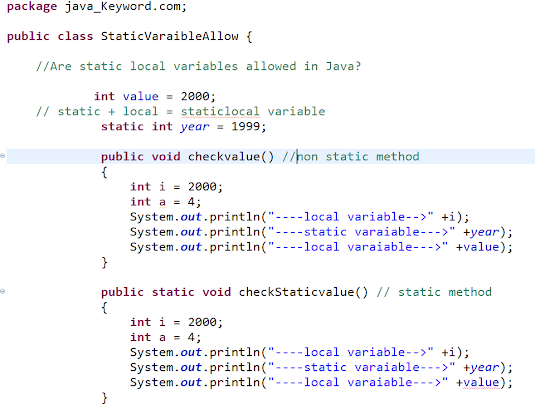Screen dimensions: 535x413
Task: Click println '----static varaiable--->' in checkStaticvalue
Action: 321,368
